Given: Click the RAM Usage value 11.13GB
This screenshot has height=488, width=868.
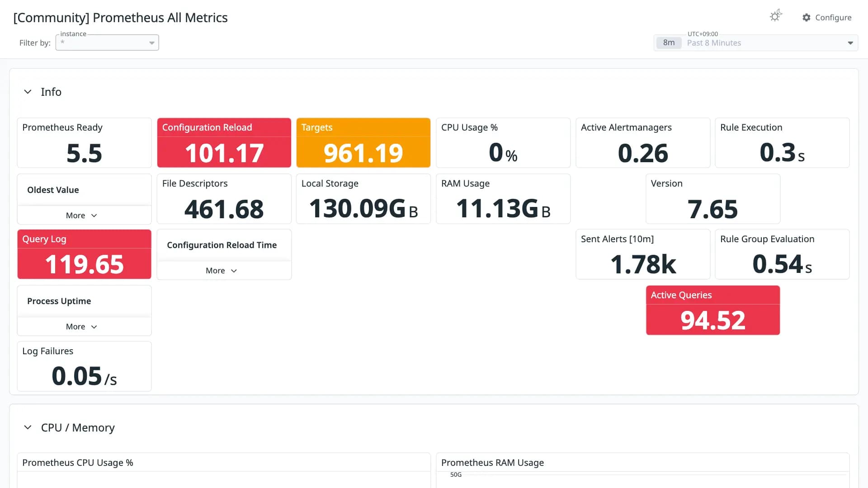Looking at the screenshot, I should pyautogui.click(x=503, y=209).
